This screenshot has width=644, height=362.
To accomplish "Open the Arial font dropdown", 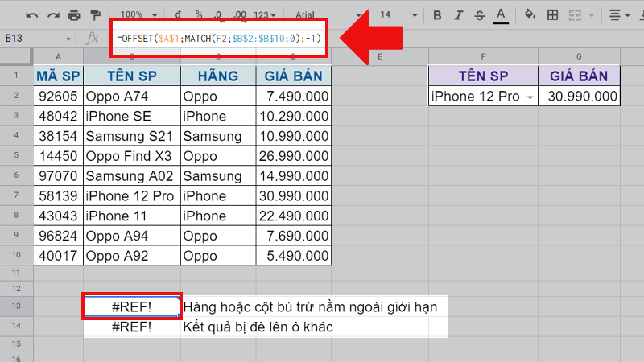I will coord(328,14).
